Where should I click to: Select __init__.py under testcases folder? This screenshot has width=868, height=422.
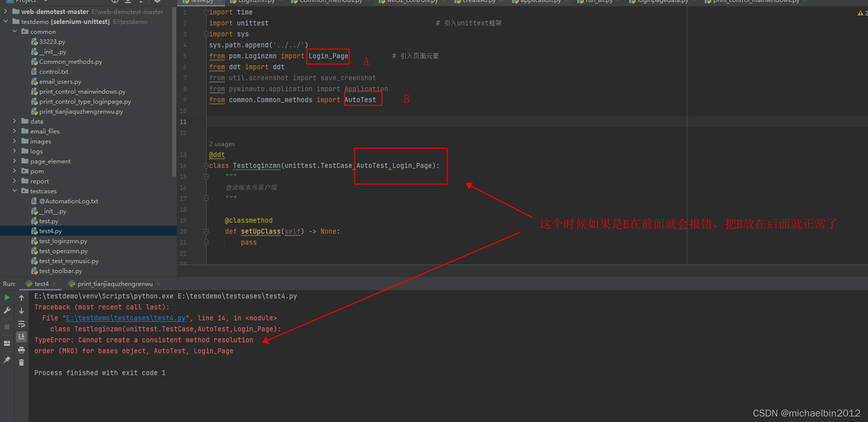click(x=53, y=211)
